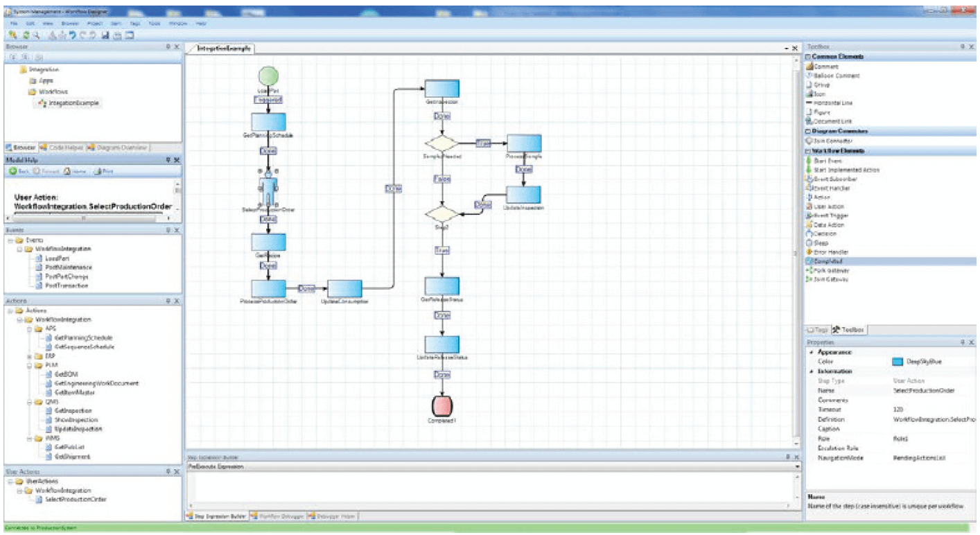Click the green Refresh toolbar icon

click(26, 35)
